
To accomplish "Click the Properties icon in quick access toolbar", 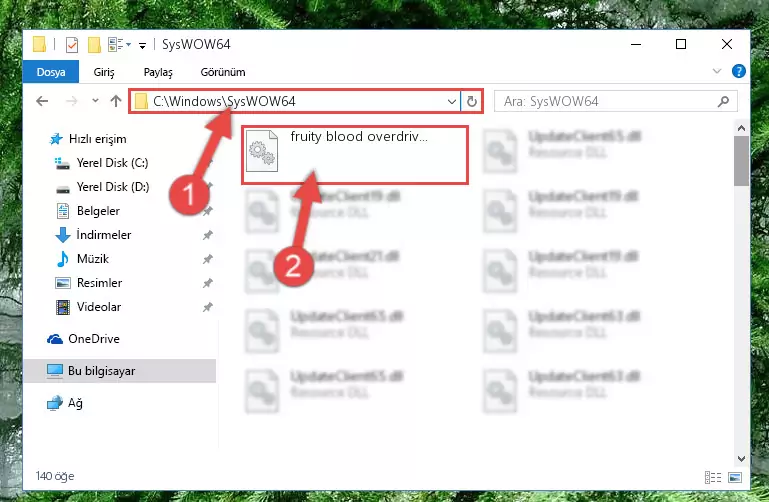I will coord(72,45).
